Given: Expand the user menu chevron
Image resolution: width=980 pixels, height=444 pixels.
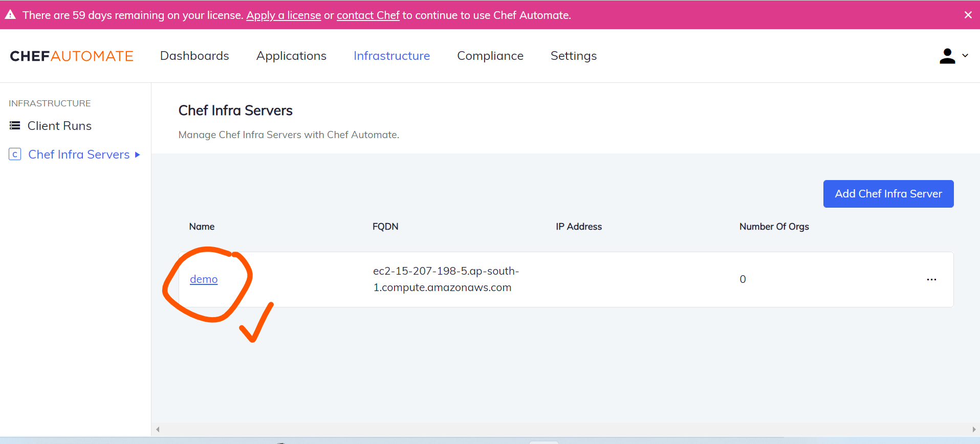Looking at the screenshot, I should pyautogui.click(x=965, y=56).
